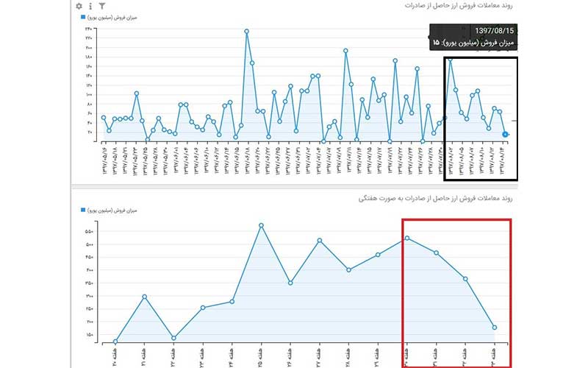Select the week 27 data point in the weekly chart

[x=320, y=240]
